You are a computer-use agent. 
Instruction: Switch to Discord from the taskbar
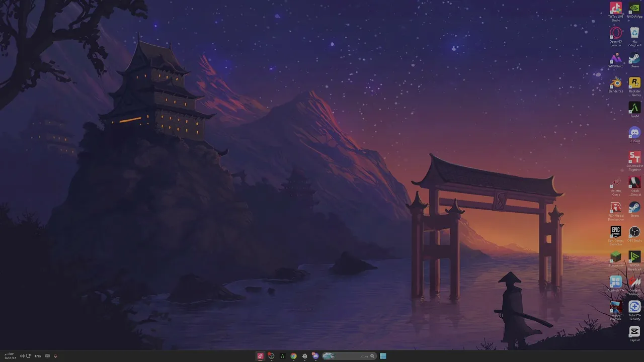[x=315, y=356]
